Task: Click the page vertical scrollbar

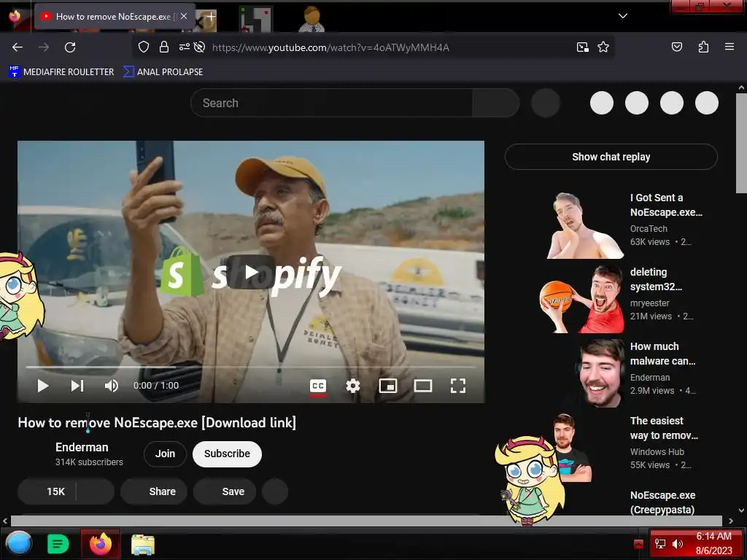Action: point(741,144)
